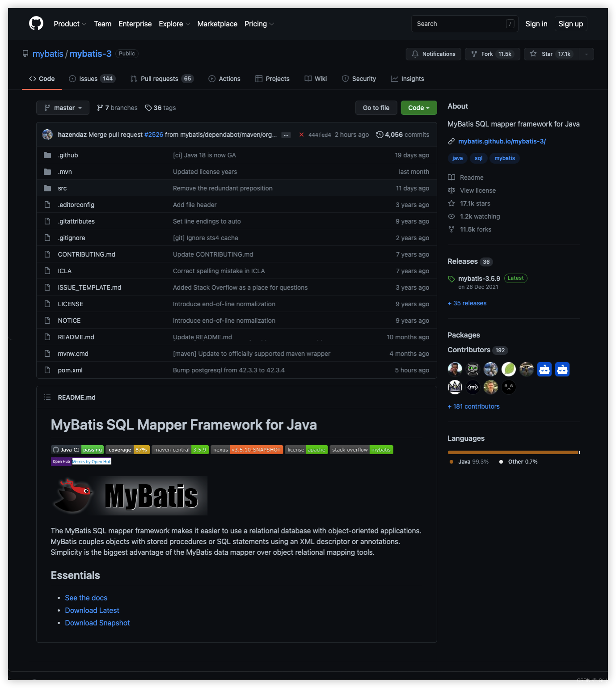616x688 pixels.
Task: Open the Marketplace link
Action: pyautogui.click(x=217, y=24)
